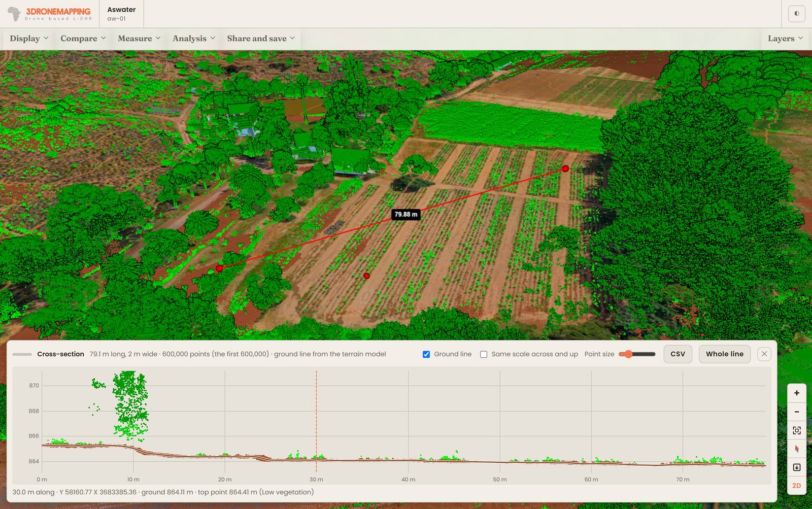812x509 pixels.
Task: Enable Same scale across and up
Action: click(x=484, y=354)
